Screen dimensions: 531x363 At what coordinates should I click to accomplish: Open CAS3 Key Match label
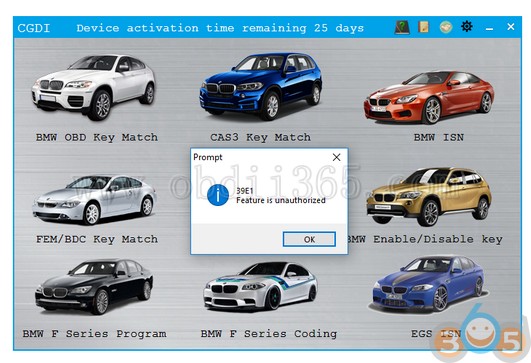click(x=260, y=137)
